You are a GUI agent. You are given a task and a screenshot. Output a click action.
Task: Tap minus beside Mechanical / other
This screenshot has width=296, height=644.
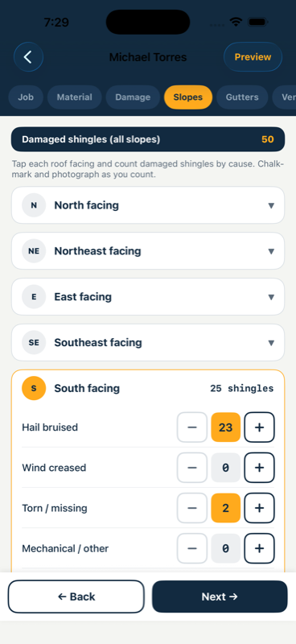tap(192, 548)
